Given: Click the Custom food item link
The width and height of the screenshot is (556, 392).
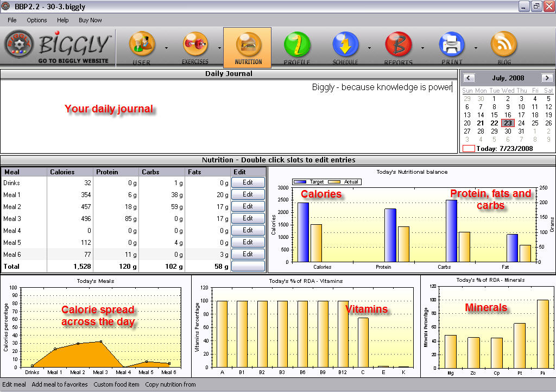Looking at the screenshot, I should click(116, 384).
